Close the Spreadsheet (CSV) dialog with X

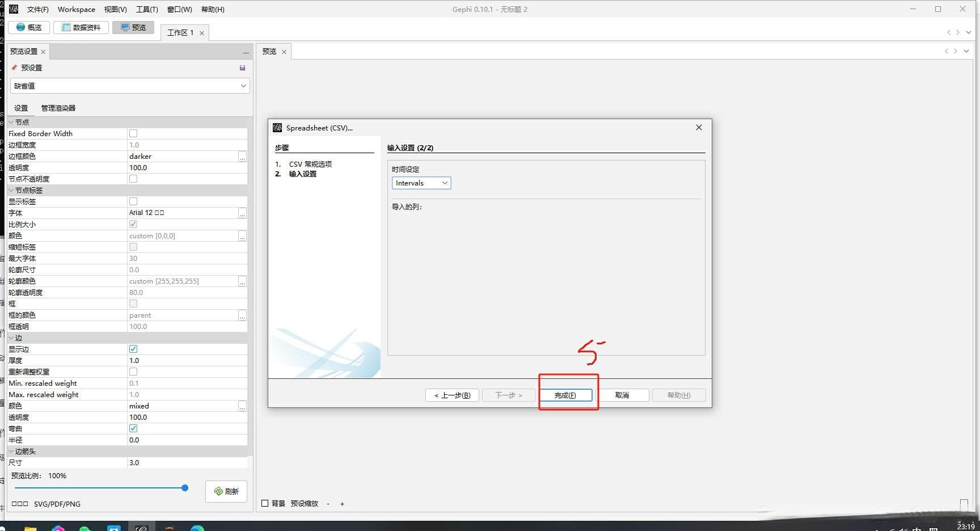tap(699, 128)
